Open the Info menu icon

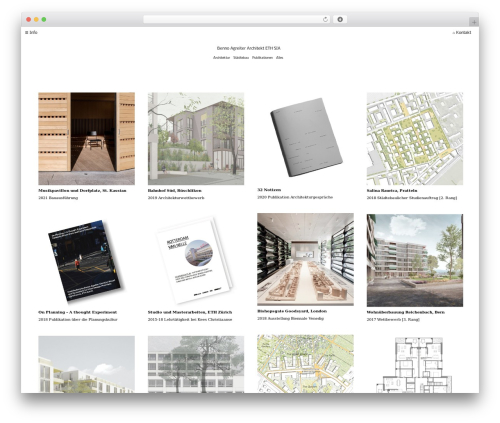click(27, 32)
